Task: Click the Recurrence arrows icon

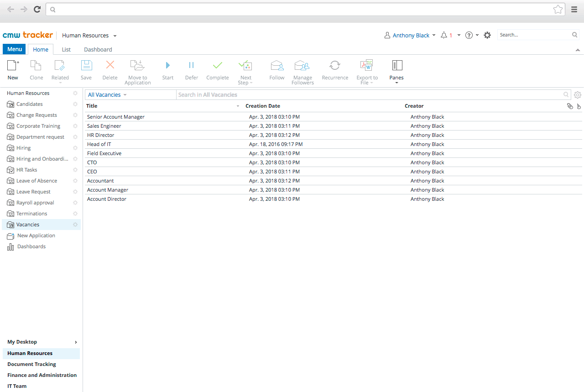Action: [x=335, y=65]
